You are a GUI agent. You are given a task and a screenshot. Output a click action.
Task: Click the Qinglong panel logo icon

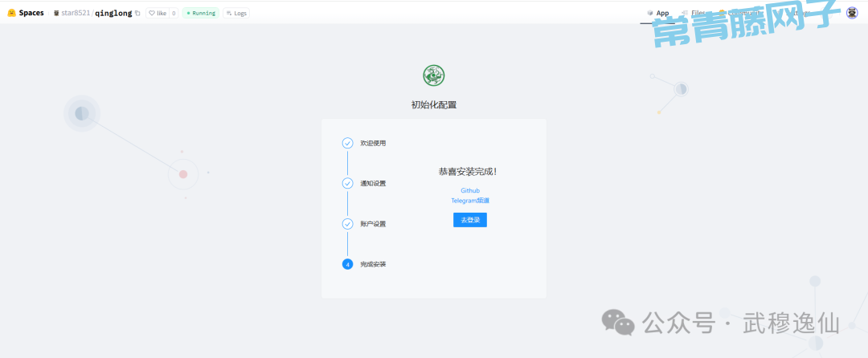point(434,75)
